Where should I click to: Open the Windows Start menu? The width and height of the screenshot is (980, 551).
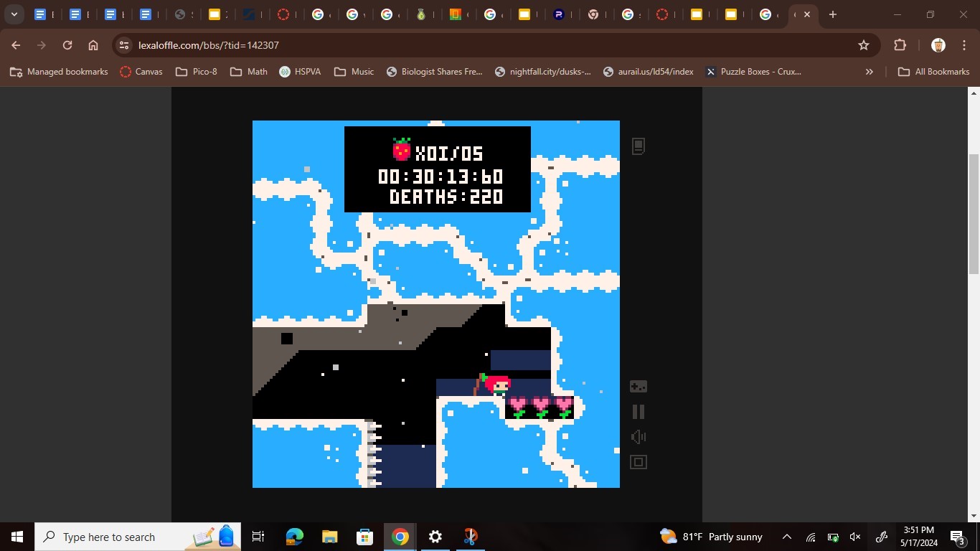coord(17,537)
